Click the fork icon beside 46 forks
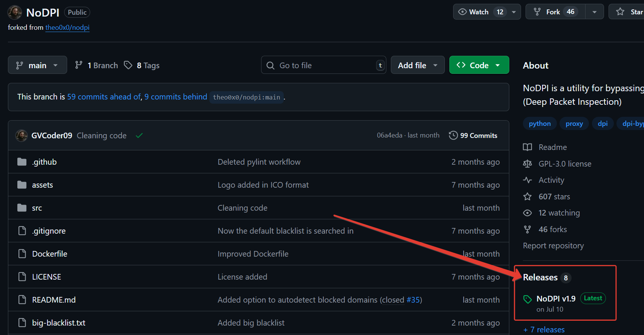Image resolution: width=644 pixels, height=335 pixels. [527, 229]
